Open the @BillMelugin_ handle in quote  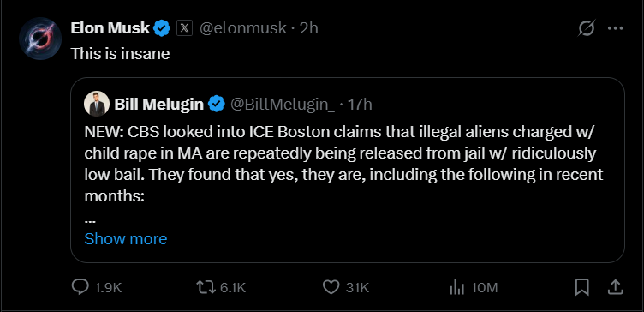283,105
